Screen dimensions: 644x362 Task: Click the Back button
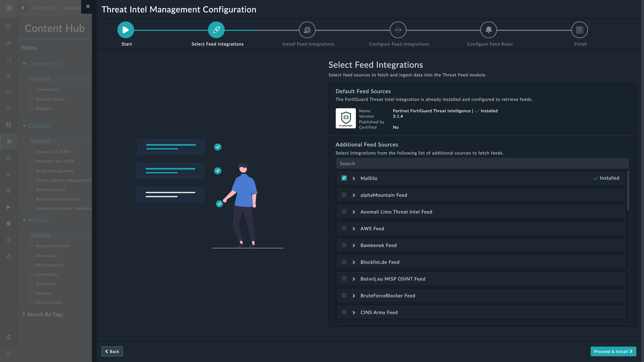coord(112,351)
